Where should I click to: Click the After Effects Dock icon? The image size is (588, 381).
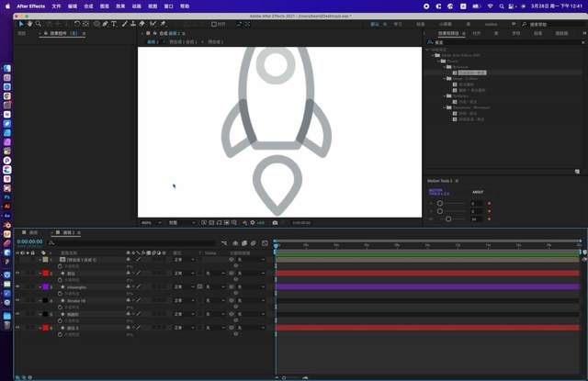(7, 216)
